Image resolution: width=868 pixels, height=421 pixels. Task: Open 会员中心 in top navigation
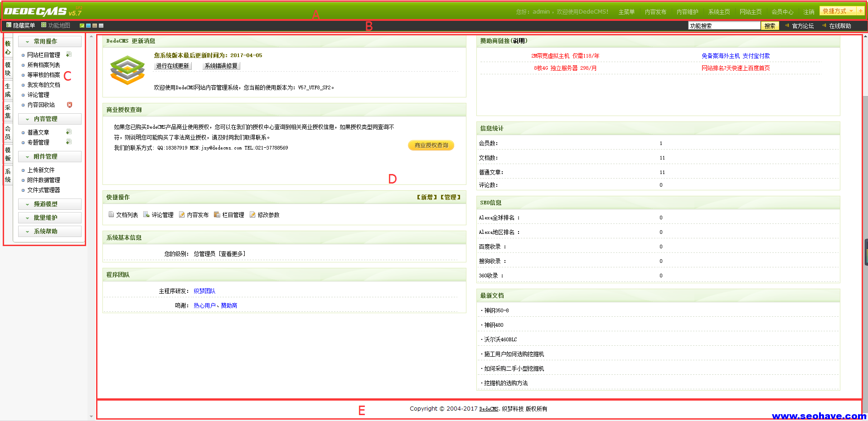(x=782, y=12)
